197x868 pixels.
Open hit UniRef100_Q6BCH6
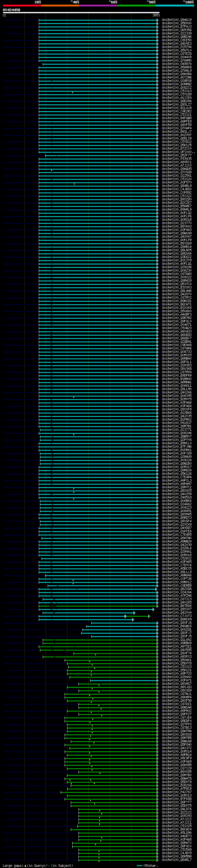(x=176, y=37)
